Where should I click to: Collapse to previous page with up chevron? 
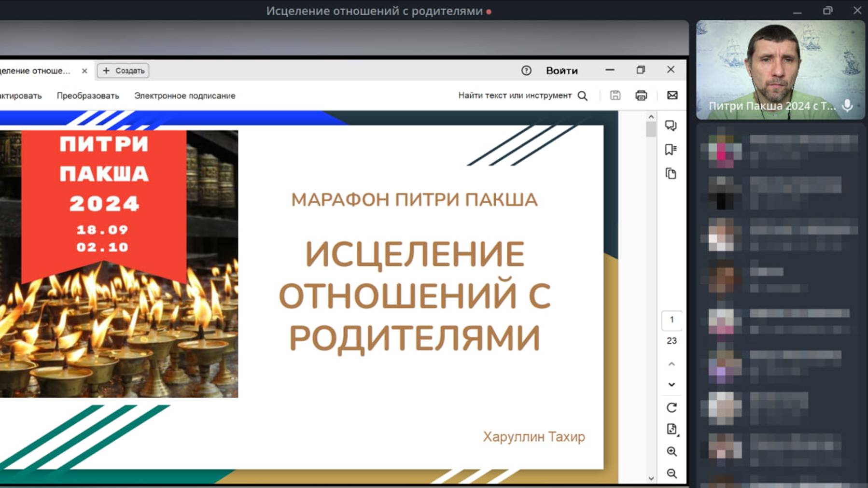672,363
